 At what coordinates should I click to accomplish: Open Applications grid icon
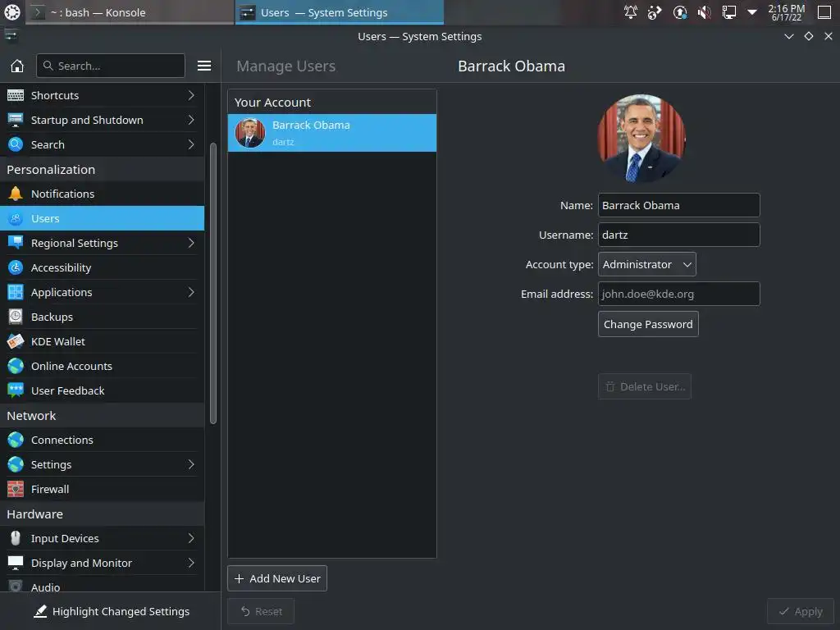click(16, 293)
